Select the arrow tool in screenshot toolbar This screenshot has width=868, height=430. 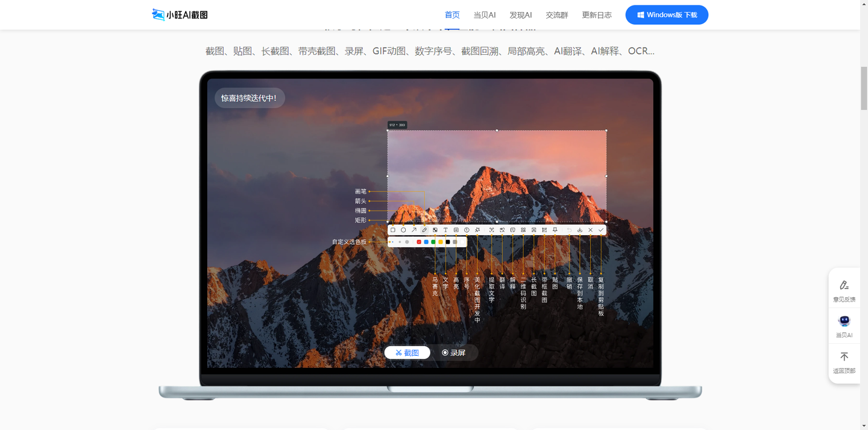[x=414, y=230]
